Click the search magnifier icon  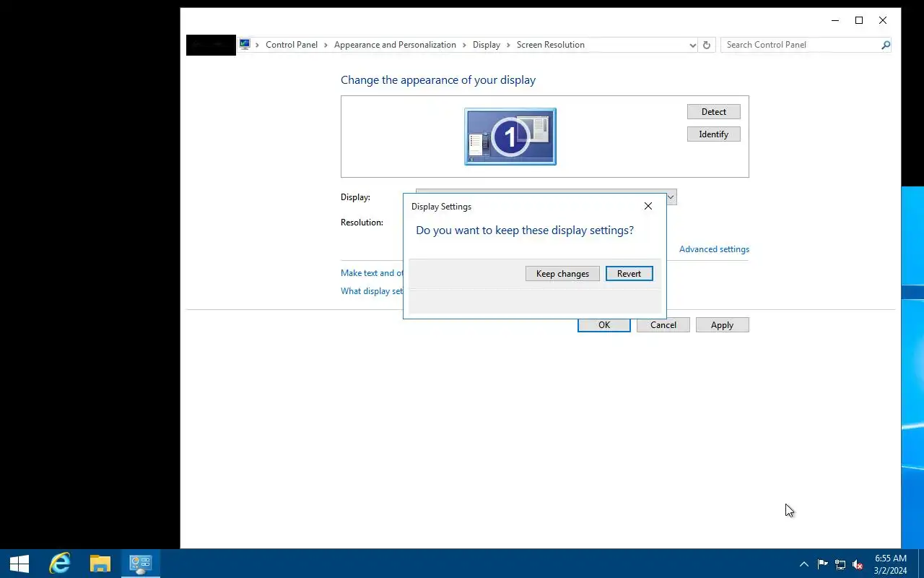click(886, 45)
